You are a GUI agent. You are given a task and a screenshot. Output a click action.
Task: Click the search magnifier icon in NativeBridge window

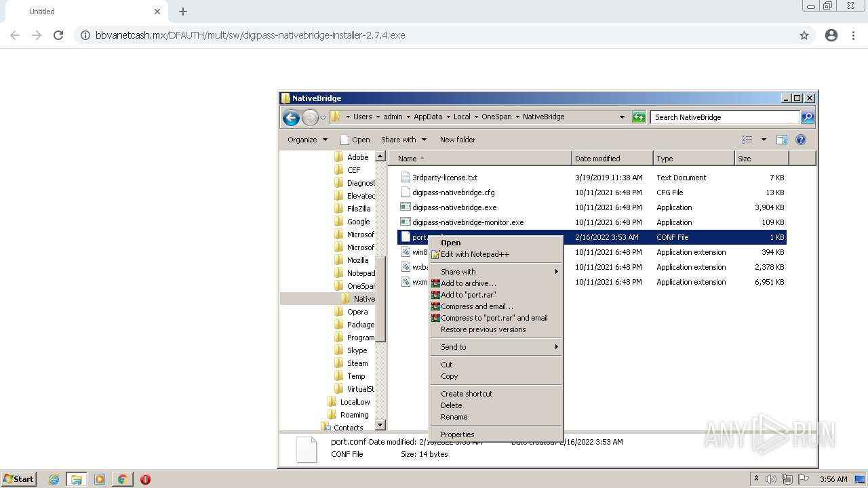tap(807, 117)
